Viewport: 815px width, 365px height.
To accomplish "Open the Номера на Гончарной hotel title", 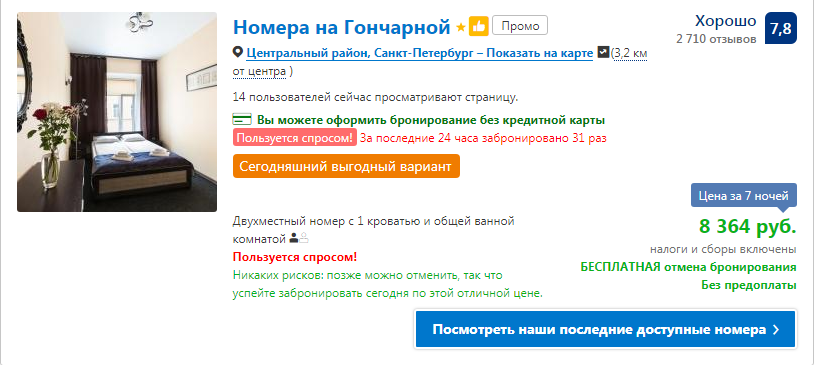I will click(341, 27).
